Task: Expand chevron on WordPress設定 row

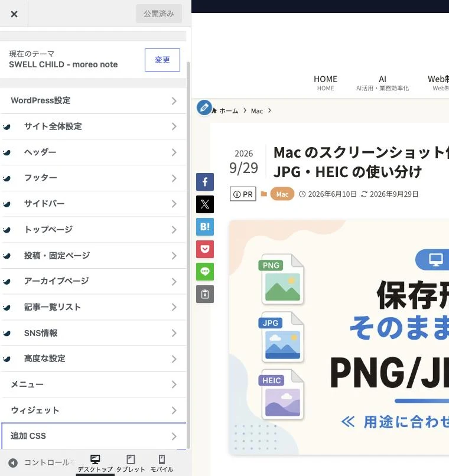Action: (x=174, y=101)
